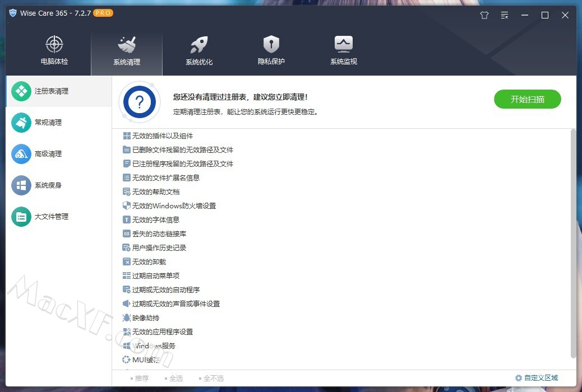Click the registry list vertical scrollbar
582x392 pixels.
point(574,244)
